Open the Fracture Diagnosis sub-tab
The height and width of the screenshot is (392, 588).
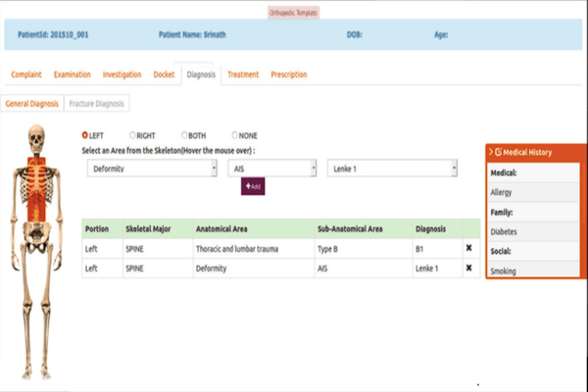coord(97,104)
